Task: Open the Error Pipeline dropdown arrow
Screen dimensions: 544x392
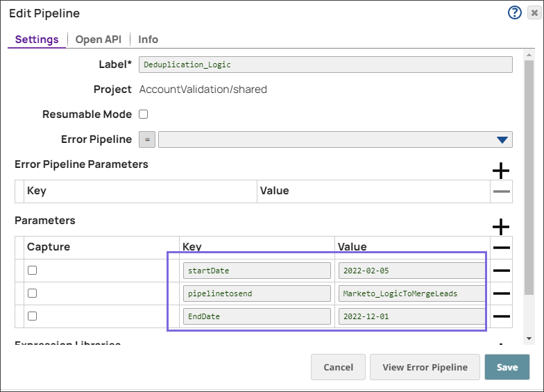Action: click(x=502, y=140)
